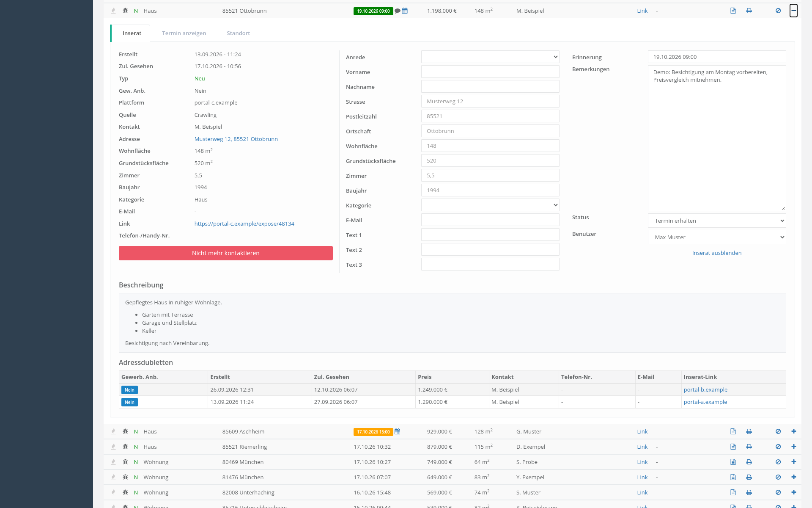The image size is (812, 508).
Task: Open the Kategorie dropdown
Action: click(490, 205)
